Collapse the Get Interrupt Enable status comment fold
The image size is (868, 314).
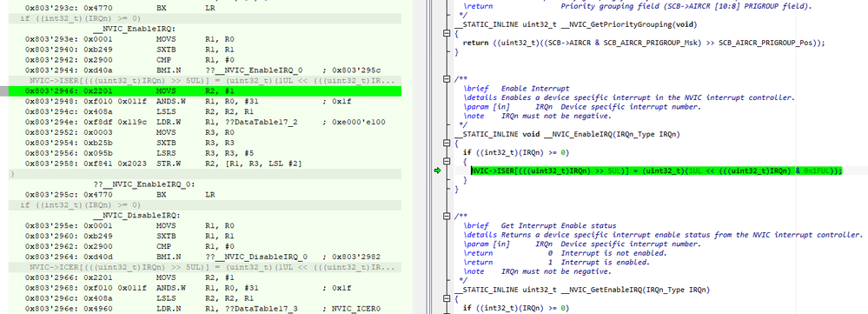pos(447,217)
